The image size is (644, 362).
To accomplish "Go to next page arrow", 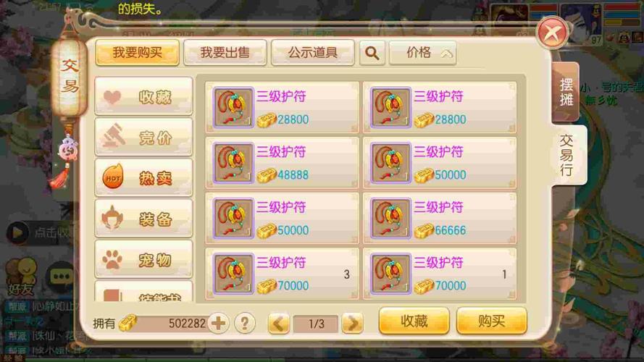I will click(x=352, y=324).
